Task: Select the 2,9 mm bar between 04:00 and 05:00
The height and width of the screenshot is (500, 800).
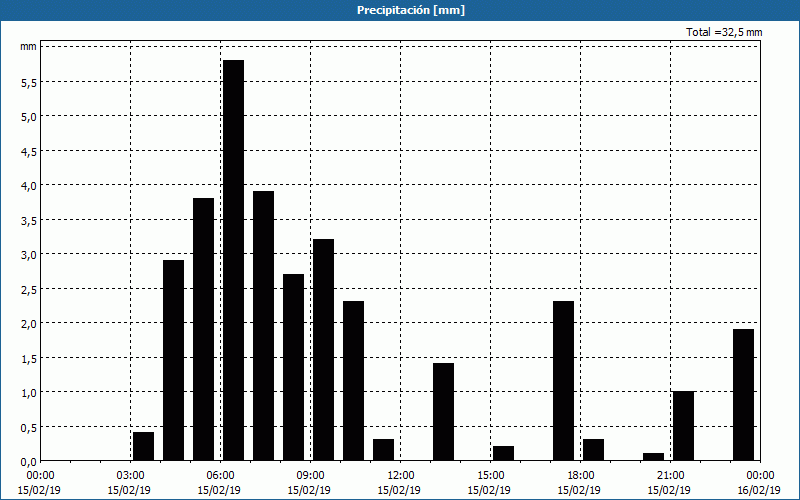Action: [173, 360]
